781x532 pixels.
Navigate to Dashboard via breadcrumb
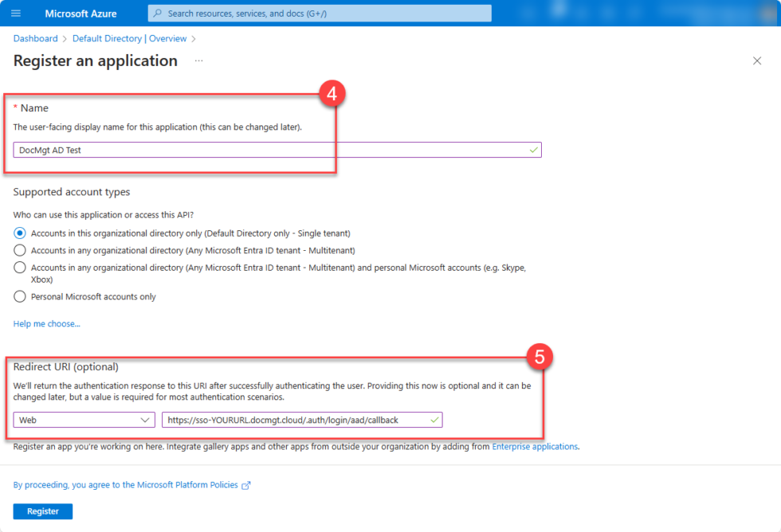coord(35,38)
